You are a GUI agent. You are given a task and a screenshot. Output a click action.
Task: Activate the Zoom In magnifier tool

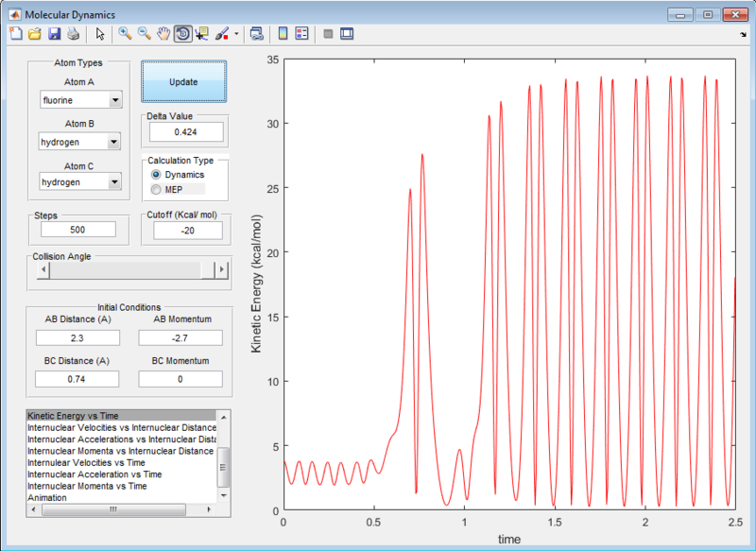pyautogui.click(x=126, y=34)
